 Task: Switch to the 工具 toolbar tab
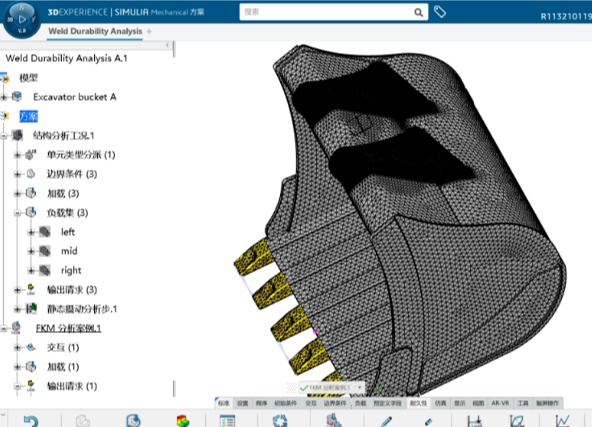coord(523,403)
